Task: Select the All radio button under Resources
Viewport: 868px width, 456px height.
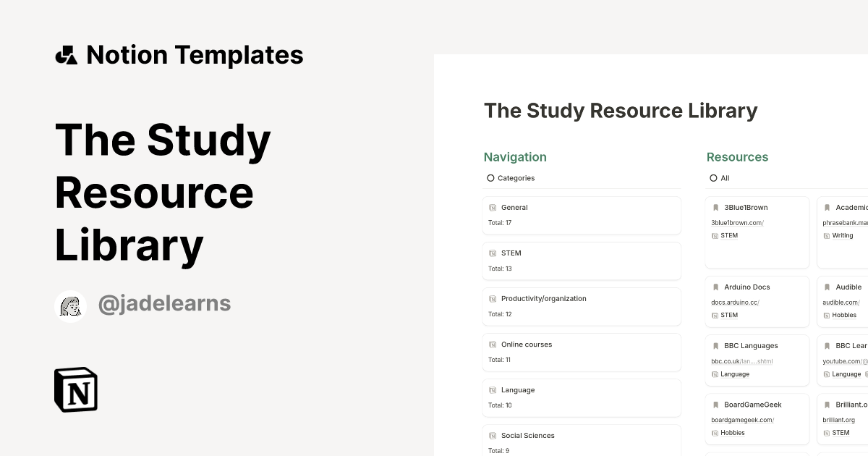Action: tap(713, 177)
